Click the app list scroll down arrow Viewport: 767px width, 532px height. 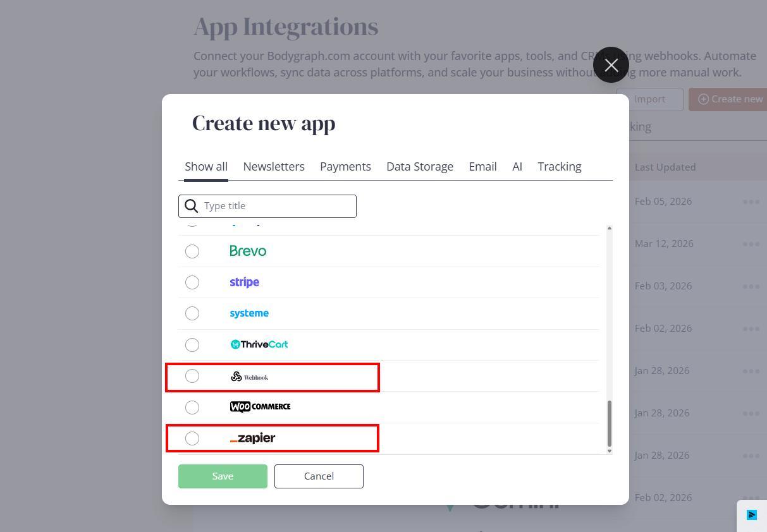(609, 450)
